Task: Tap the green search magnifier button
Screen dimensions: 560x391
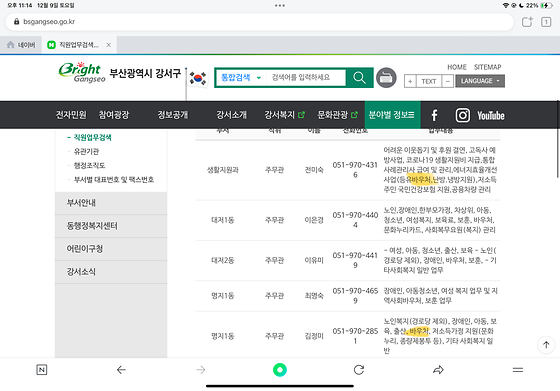Action: point(359,77)
